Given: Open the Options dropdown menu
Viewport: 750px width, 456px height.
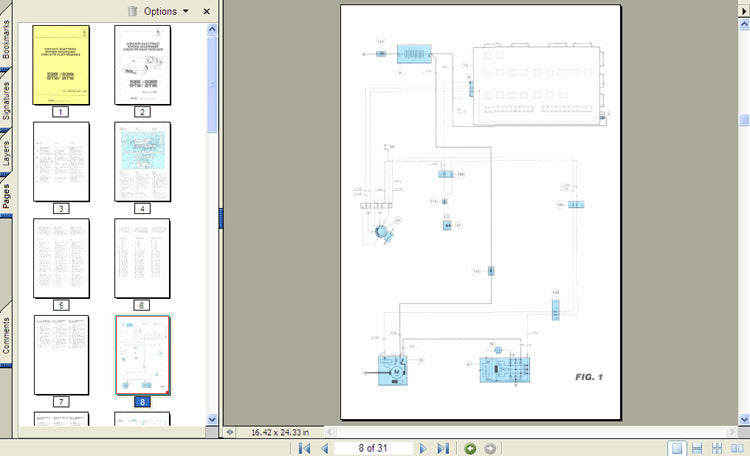Looking at the screenshot, I should click(x=165, y=11).
